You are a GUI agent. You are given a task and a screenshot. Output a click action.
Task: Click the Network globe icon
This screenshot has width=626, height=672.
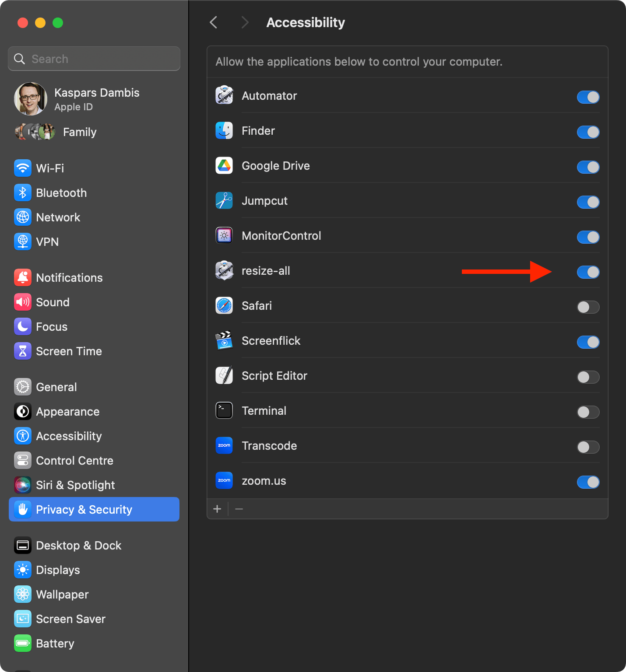23,217
